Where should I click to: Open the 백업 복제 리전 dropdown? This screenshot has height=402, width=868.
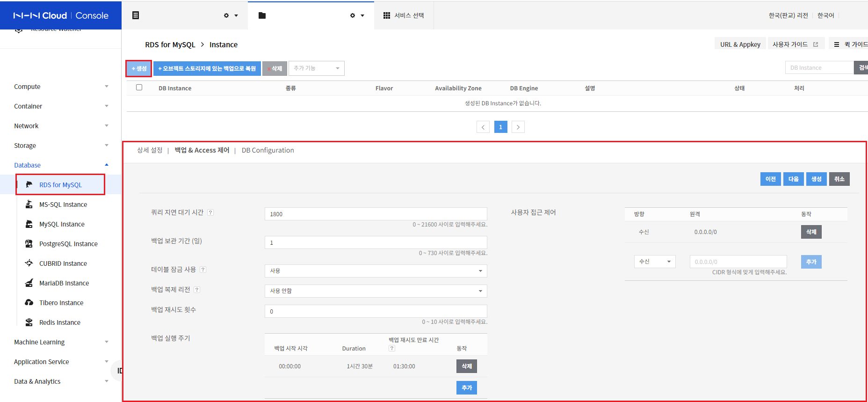tap(376, 291)
